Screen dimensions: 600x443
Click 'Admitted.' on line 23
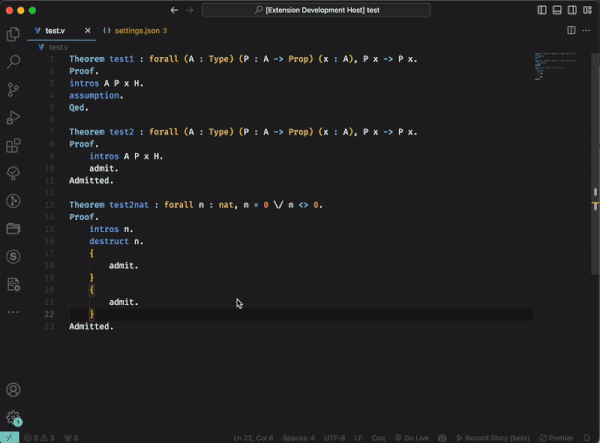(91, 326)
